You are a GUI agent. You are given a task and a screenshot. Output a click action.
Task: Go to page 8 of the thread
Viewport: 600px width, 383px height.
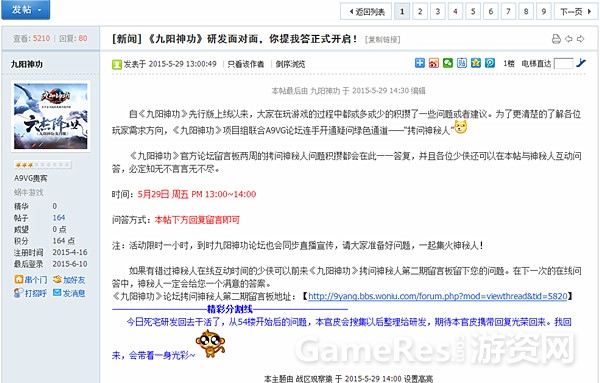coord(526,11)
